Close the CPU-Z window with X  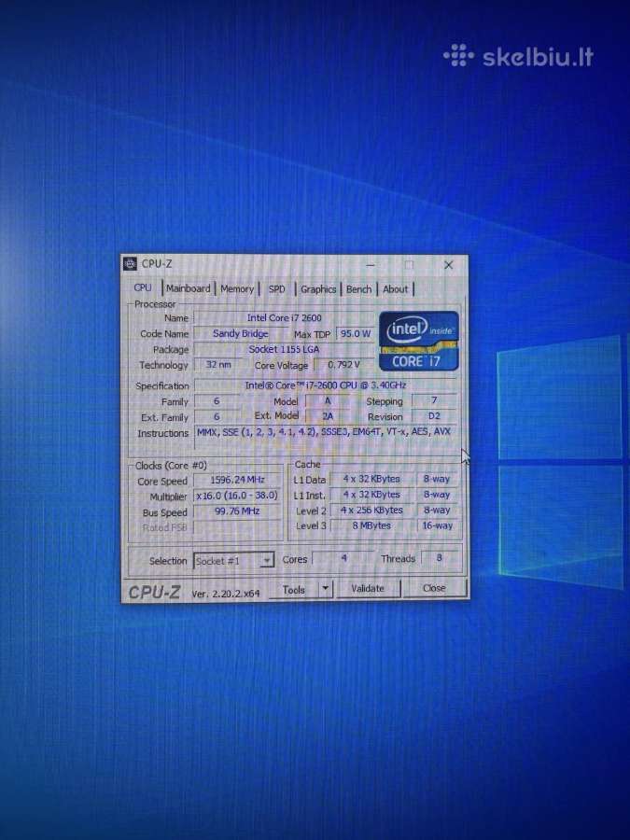448,265
